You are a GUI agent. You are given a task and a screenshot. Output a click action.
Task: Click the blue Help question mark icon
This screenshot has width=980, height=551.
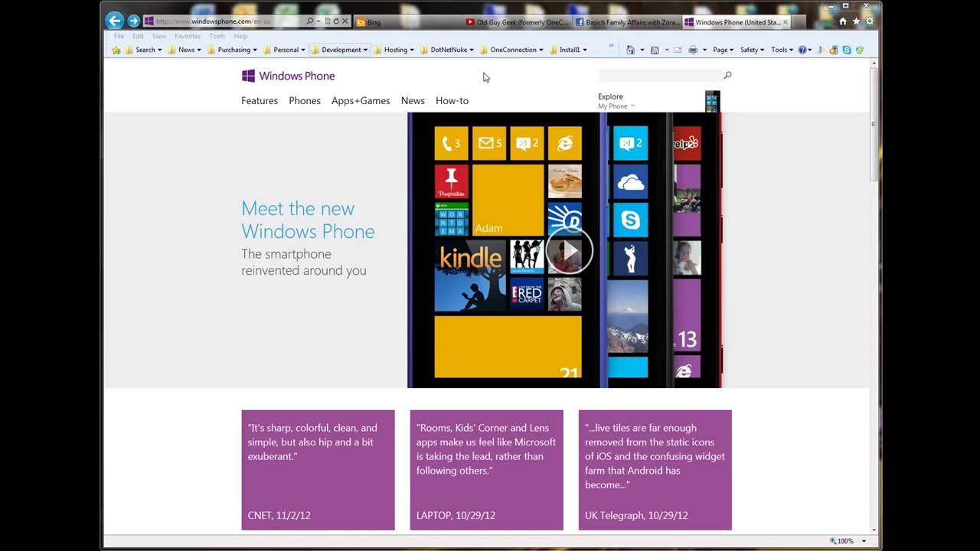pyautogui.click(x=802, y=50)
